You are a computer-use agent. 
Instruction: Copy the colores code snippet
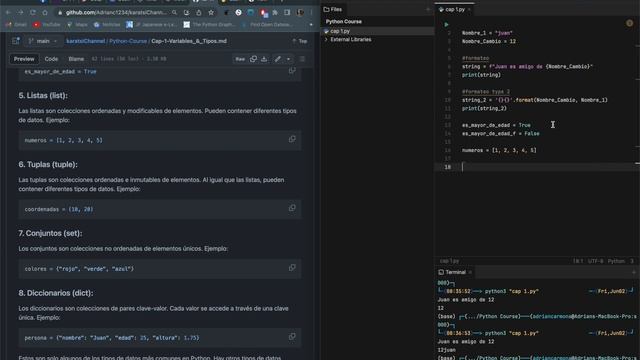click(292, 268)
